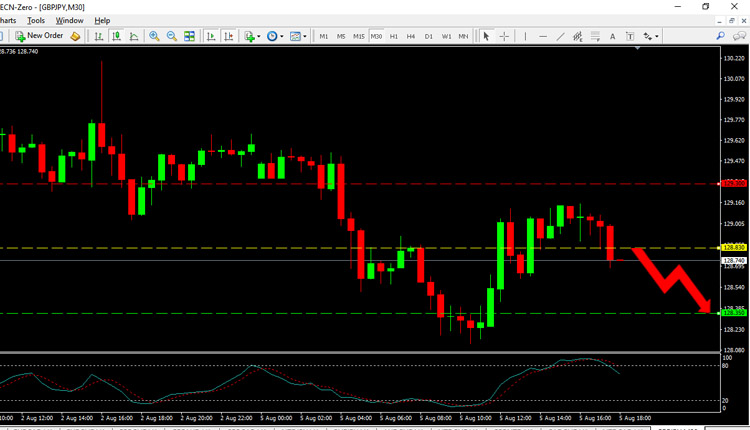Select the H1 timeframe button
Screen dimensions: 750x430
[x=393, y=36]
